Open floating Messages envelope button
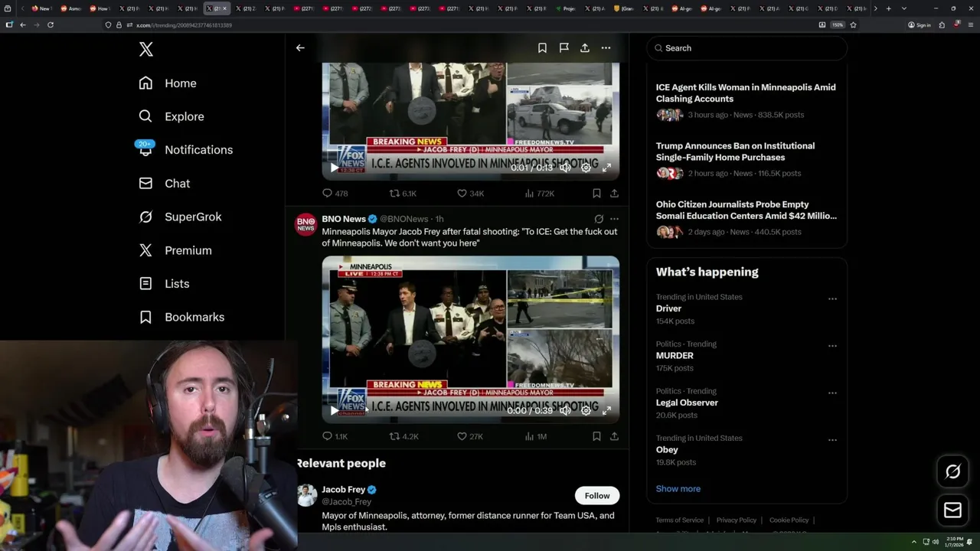This screenshot has height=551, width=980. pos(952,510)
